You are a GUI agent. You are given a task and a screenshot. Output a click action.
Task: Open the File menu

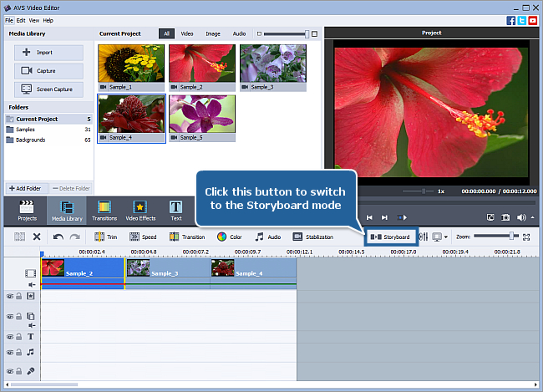[9, 20]
